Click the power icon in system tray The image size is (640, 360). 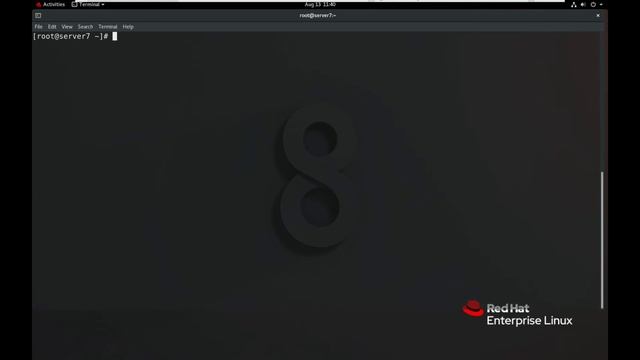click(593, 4)
